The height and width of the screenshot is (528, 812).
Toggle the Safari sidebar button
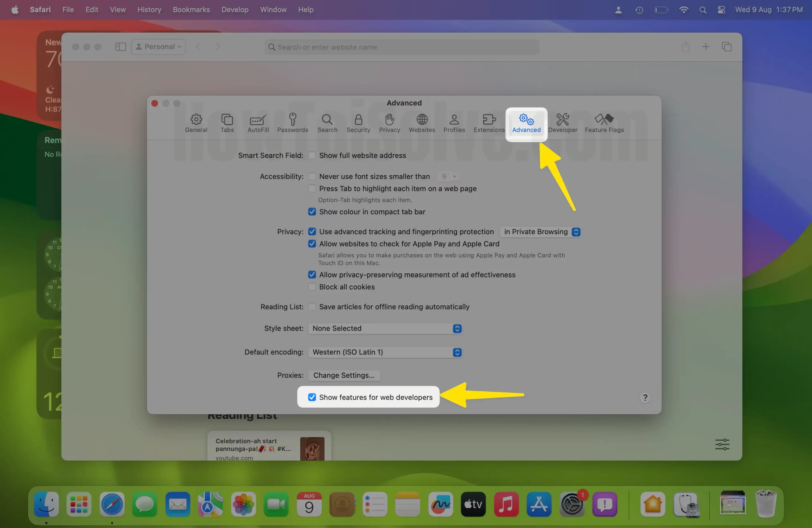pos(121,47)
